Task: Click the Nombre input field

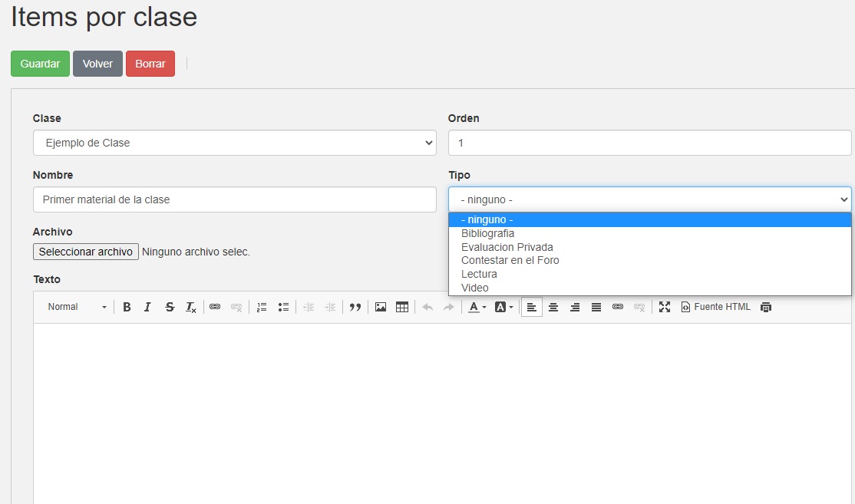Action: coord(234,199)
